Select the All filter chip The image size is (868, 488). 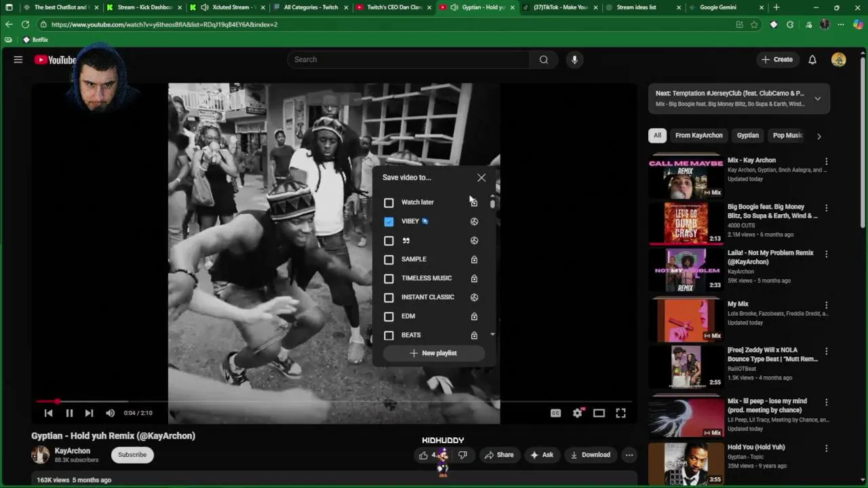pyautogui.click(x=657, y=136)
